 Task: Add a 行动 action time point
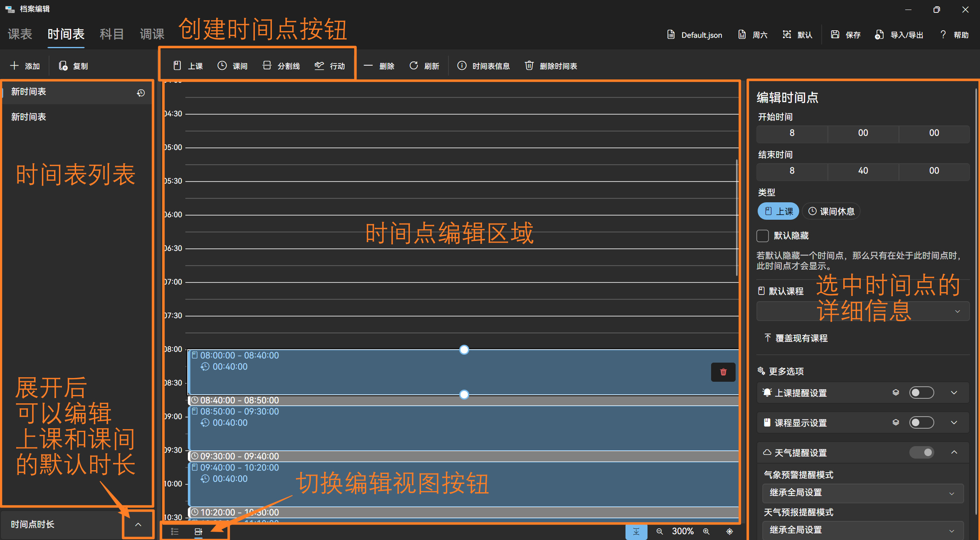[330, 66]
